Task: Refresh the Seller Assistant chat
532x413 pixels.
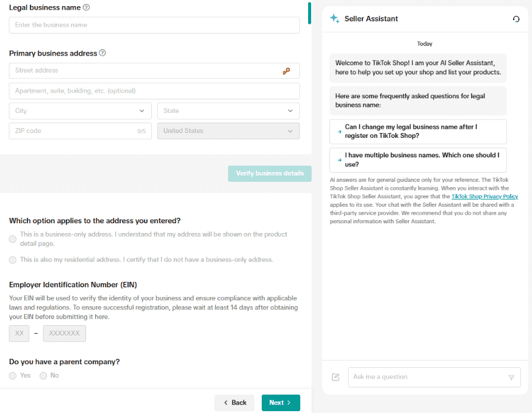Action: tap(516, 19)
